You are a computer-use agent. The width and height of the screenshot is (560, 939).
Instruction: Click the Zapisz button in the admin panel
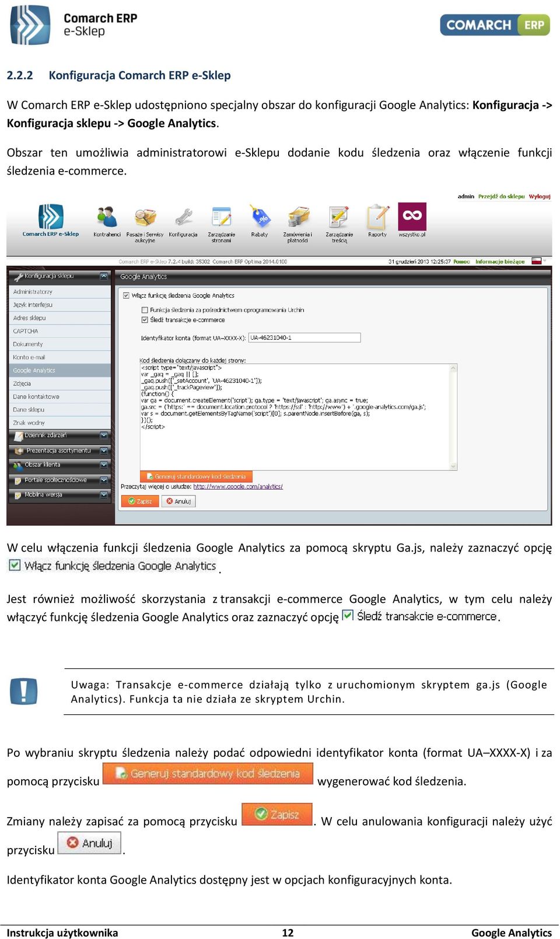139,501
